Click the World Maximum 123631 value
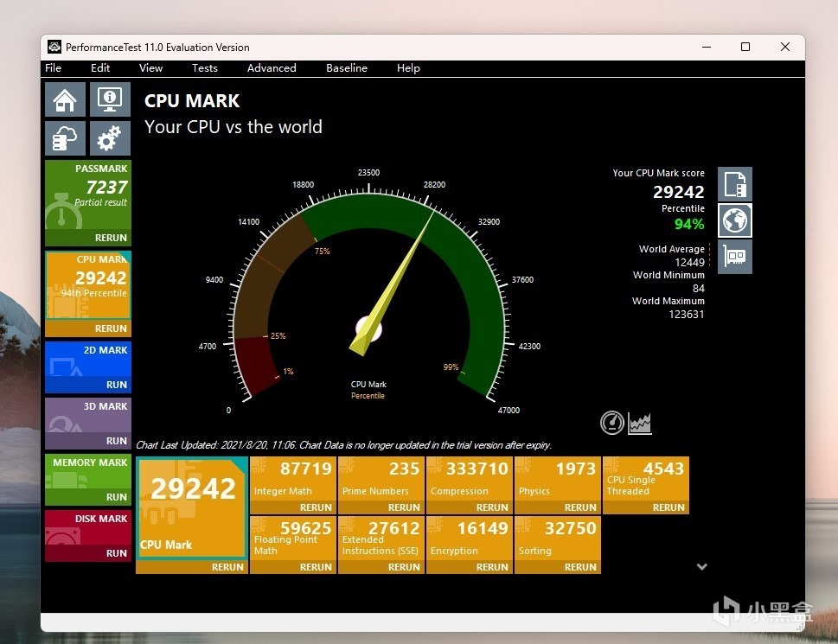 click(x=687, y=315)
